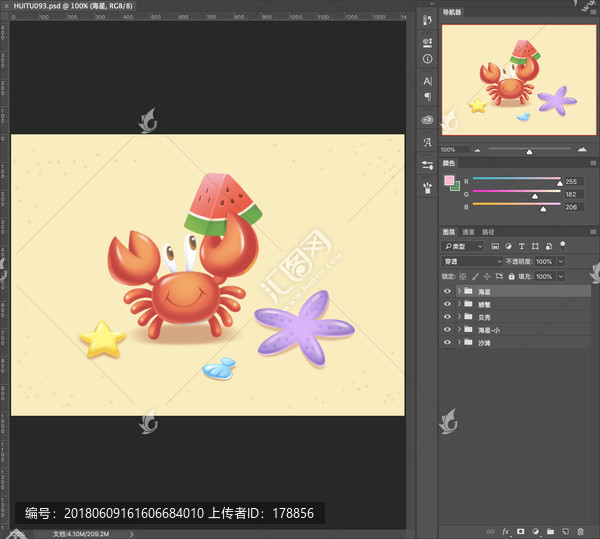Expand the 沙滩 layer group
This screenshot has width=600, height=539.
coord(459,342)
